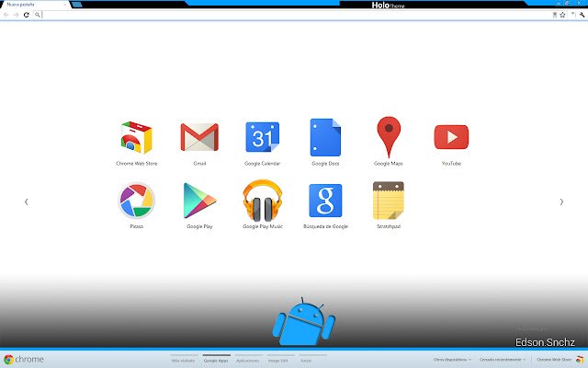The image size is (588, 368).
Task: Click the icon left of the bookmark star
Action: [x=555, y=15]
